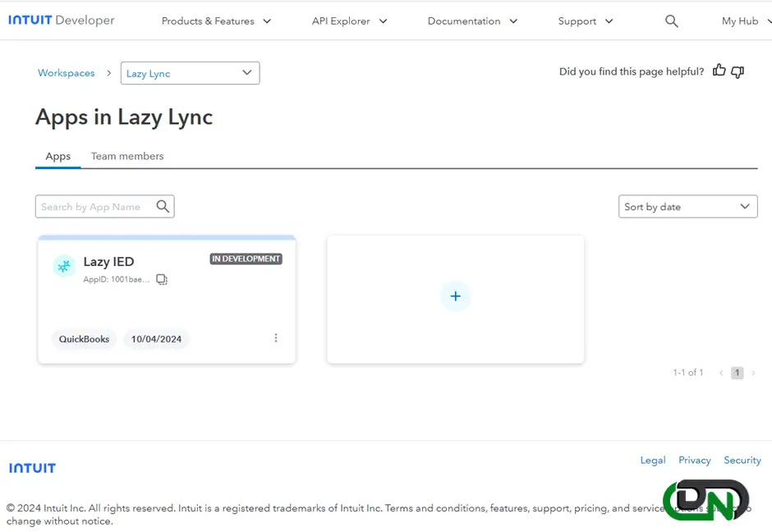The image size is (772, 532).
Task: Click the IN DEVELOPMENT badge
Action: (x=246, y=259)
